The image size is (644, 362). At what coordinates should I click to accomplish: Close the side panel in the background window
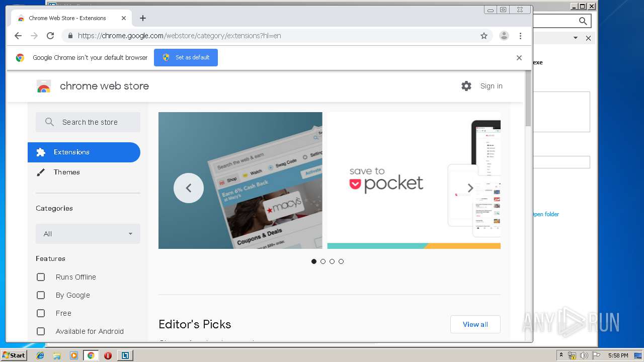click(x=588, y=38)
